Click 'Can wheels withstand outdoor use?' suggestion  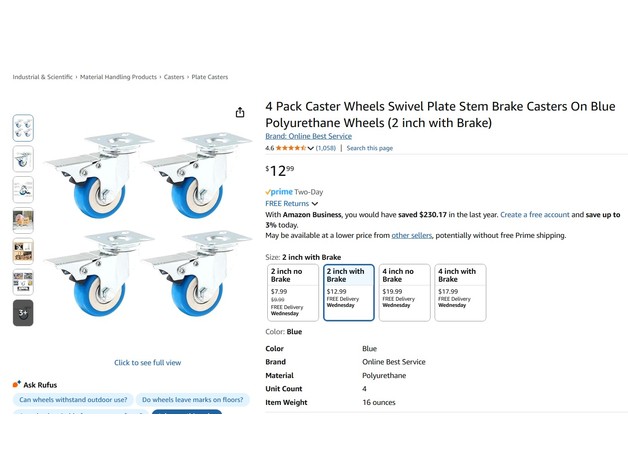coord(73,400)
